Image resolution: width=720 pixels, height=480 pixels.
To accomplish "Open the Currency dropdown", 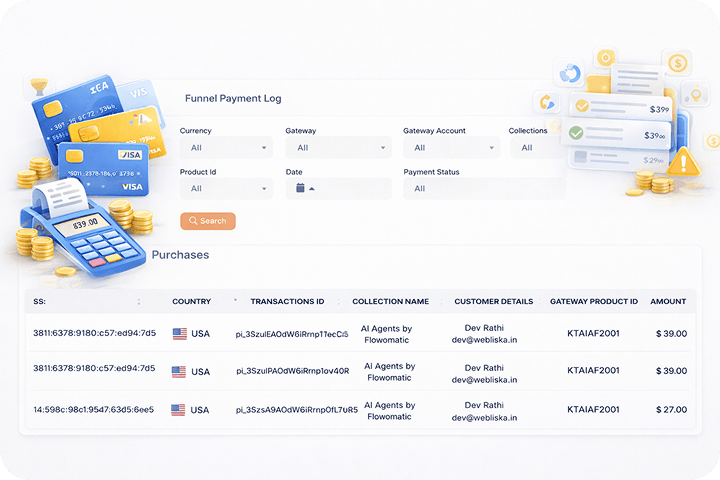I will point(226,148).
